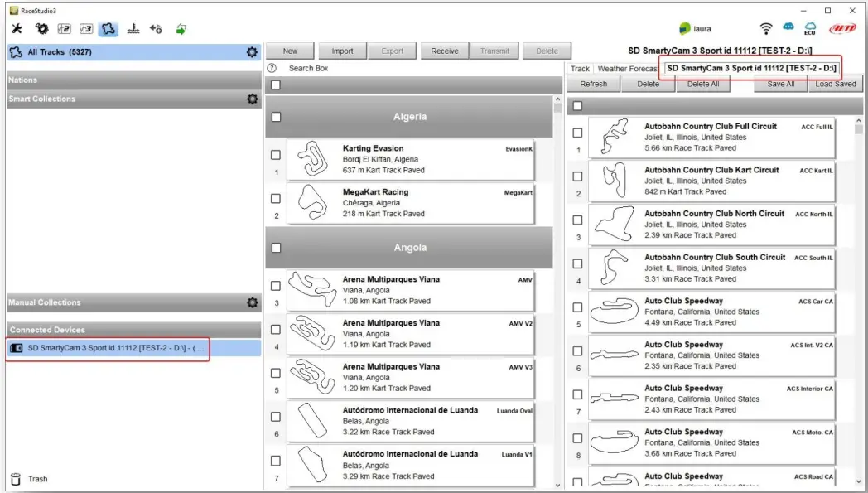868x493 pixels.
Task: Select Auto Club Speedway ACS Interior CA entry
Action: tap(711, 399)
